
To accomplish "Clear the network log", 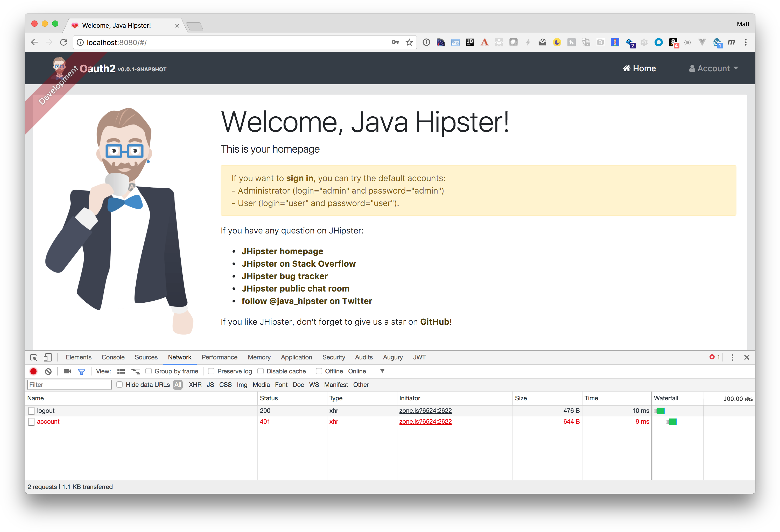I will tap(48, 371).
